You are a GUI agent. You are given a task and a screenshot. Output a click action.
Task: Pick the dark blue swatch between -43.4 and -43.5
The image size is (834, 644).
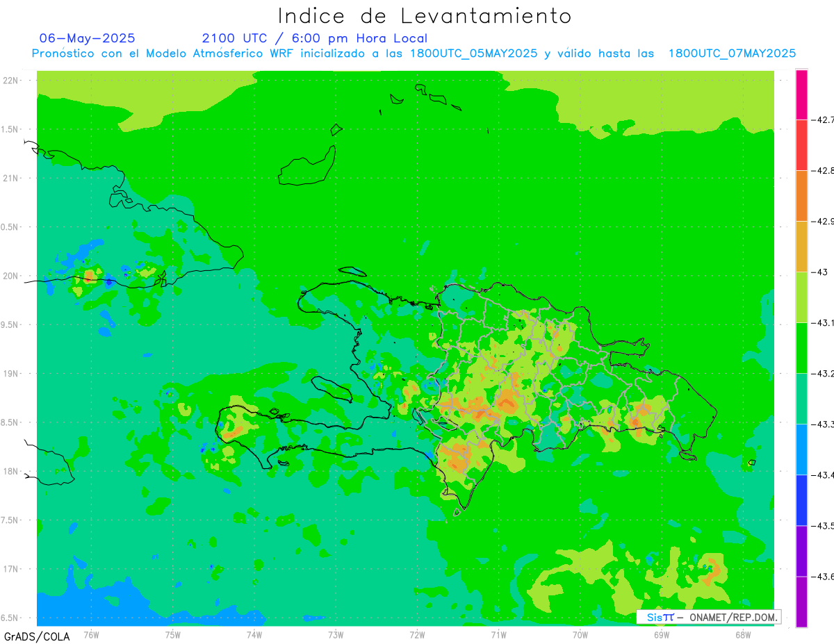[801, 500]
